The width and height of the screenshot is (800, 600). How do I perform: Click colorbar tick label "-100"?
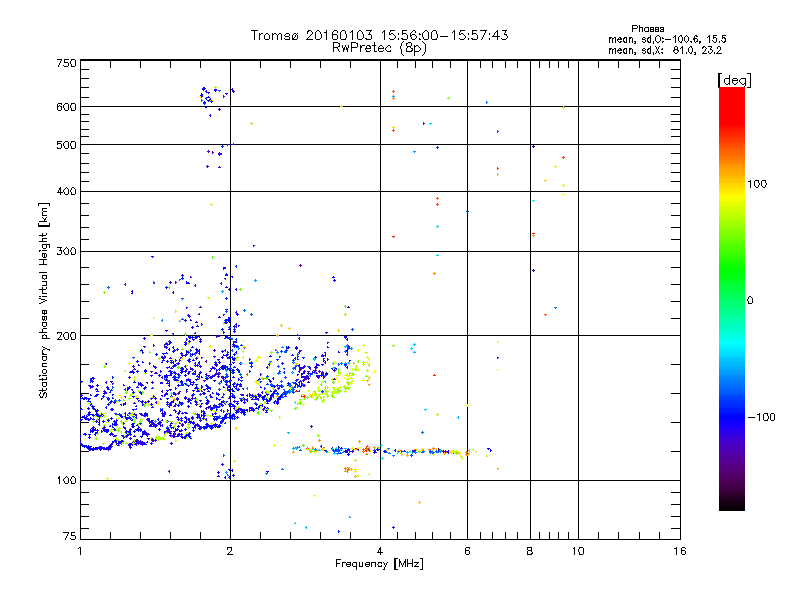(761, 417)
